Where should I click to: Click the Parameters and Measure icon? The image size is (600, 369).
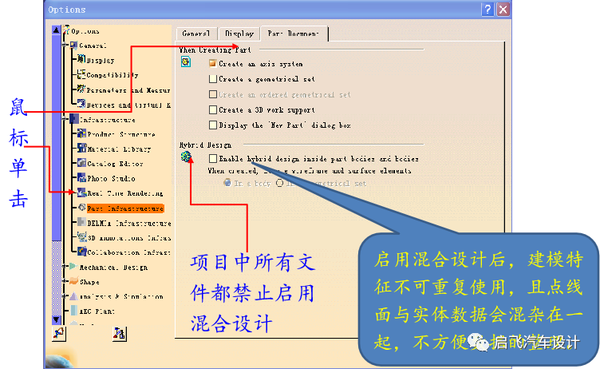[81, 89]
